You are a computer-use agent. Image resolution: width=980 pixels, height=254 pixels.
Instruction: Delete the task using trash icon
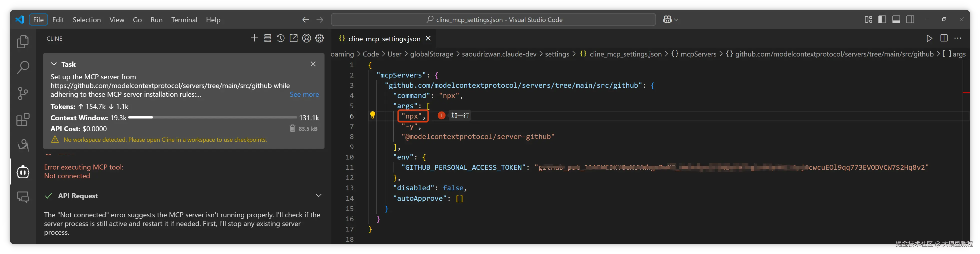292,128
